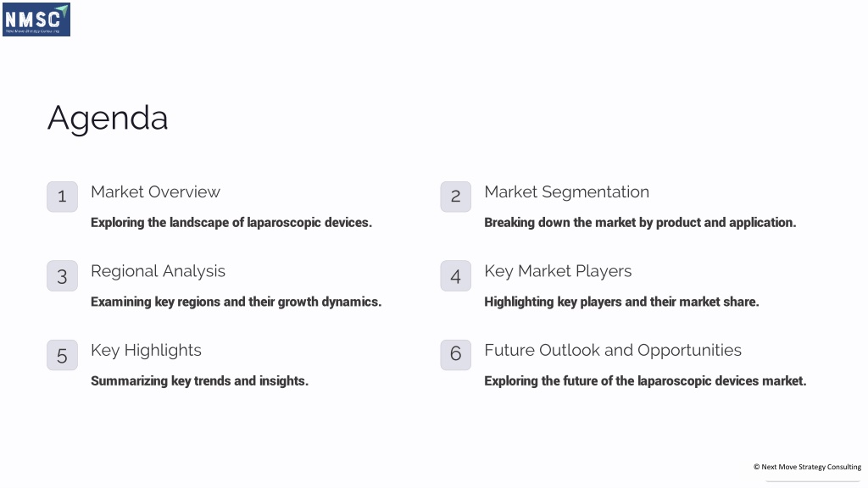Open the Key Highlights heading
868x488 pixels.
(x=146, y=350)
